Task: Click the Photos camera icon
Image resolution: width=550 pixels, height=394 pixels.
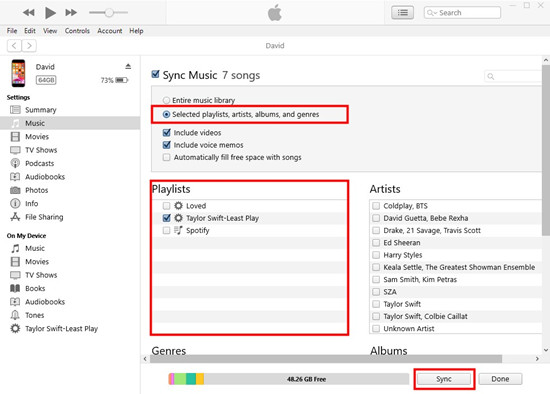Action: point(15,190)
